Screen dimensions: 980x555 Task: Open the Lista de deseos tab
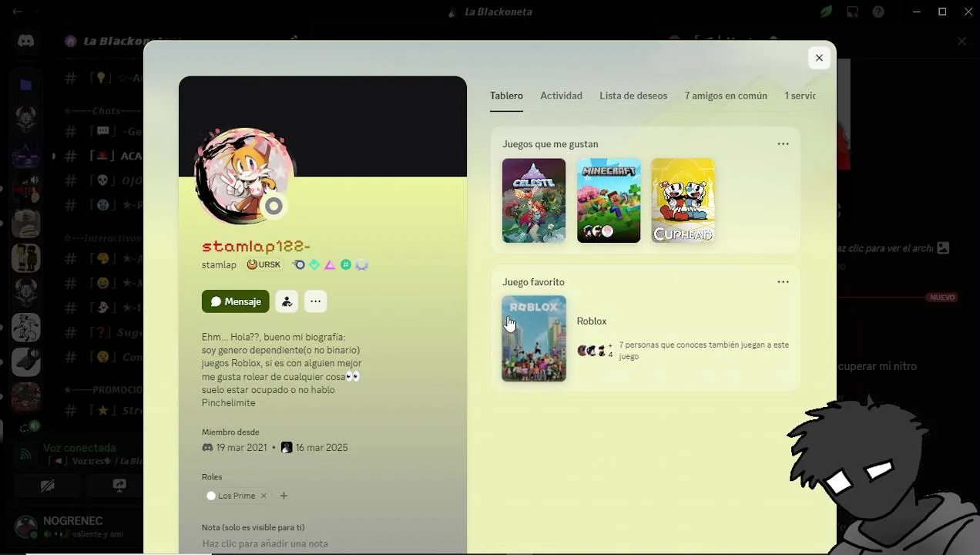point(633,96)
